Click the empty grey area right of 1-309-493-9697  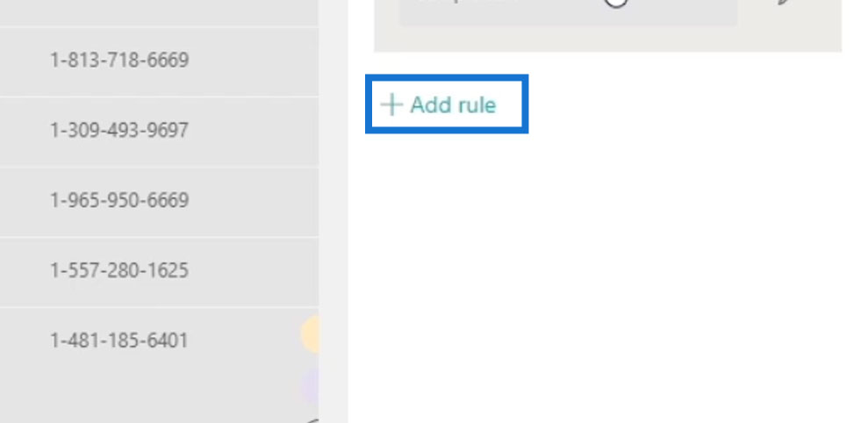click(255, 130)
